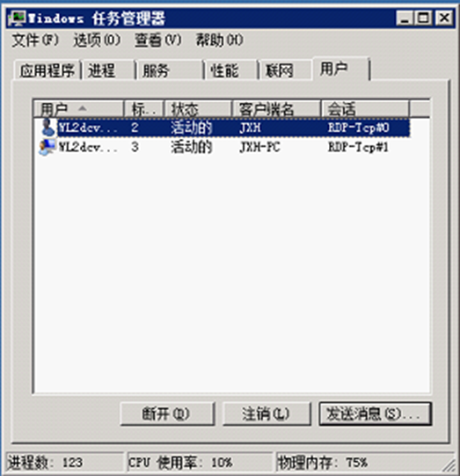
Task: Open the 文件(F) menu
Action: [35, 40]
